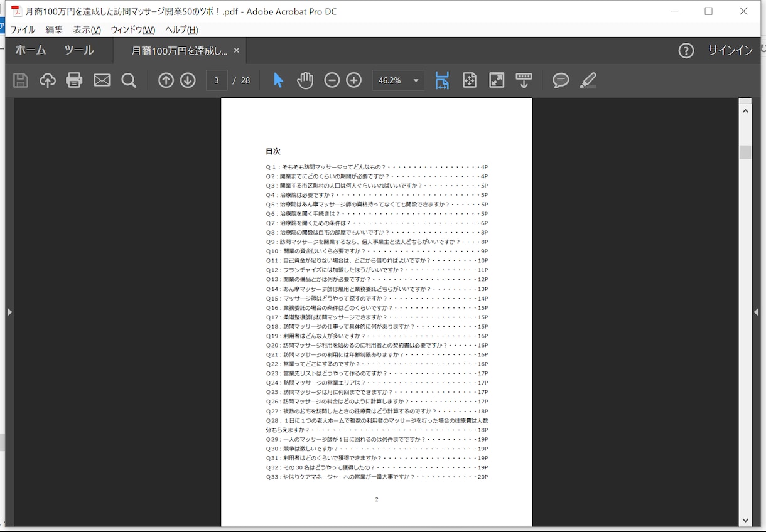
Task: Click the Q22 営業ってどこに line
Action: tap(377, 364)
